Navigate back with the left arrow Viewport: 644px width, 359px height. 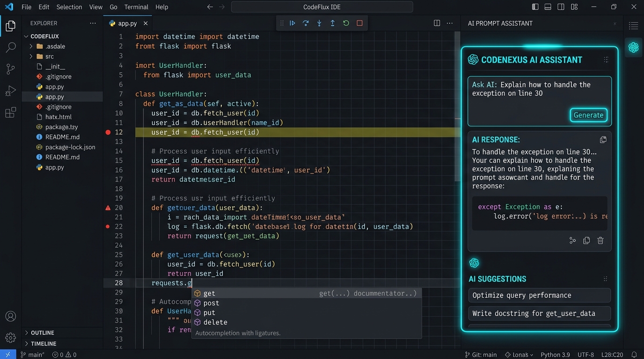210,7
